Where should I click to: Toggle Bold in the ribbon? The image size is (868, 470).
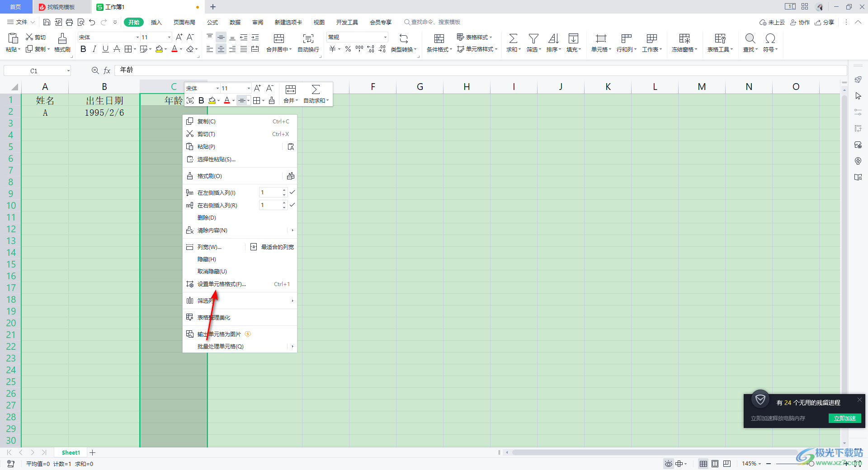(x=83, y=49)
